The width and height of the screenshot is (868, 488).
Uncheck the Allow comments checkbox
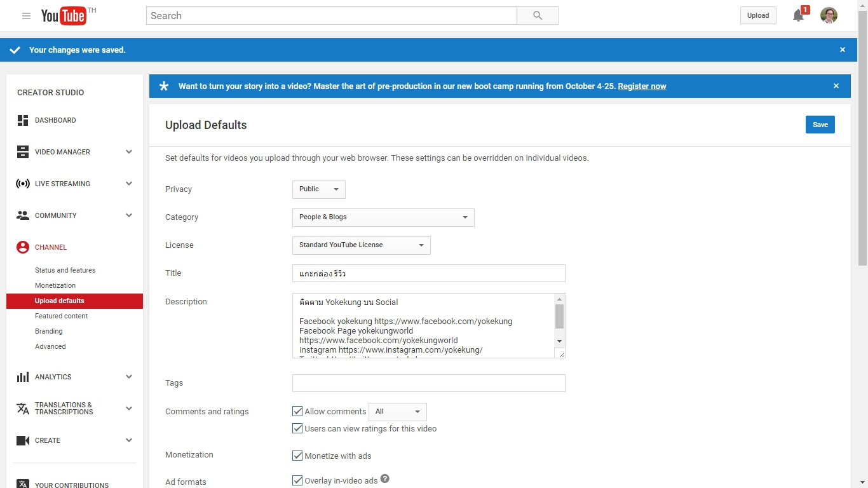click(x=297, y=412)
